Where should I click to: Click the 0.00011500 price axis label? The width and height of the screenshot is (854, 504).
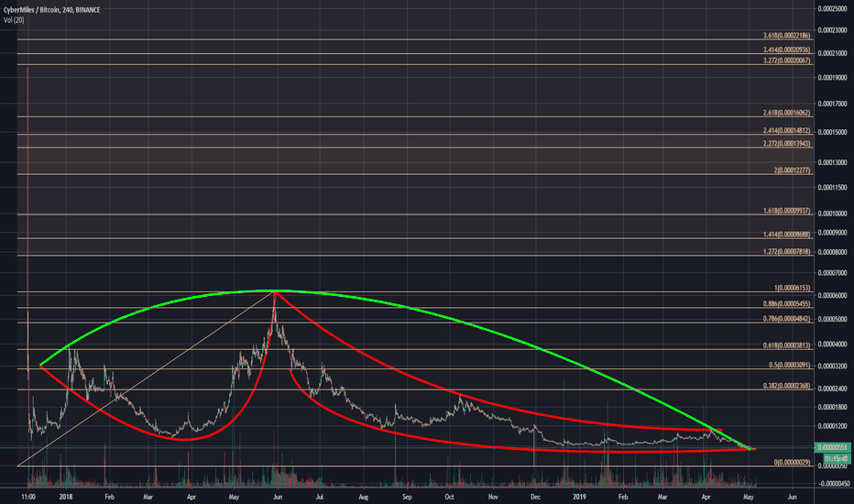832,188
